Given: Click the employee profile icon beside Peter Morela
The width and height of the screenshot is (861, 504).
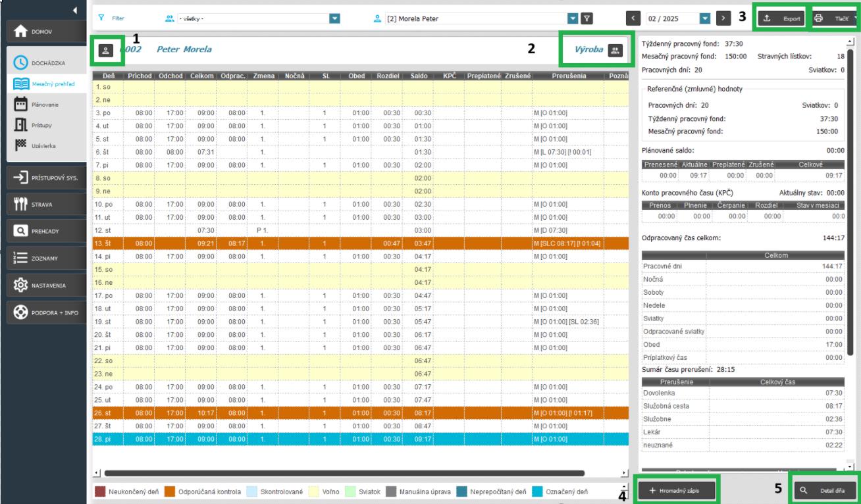Looking at the screenshot, I should (x=108, y=49).
